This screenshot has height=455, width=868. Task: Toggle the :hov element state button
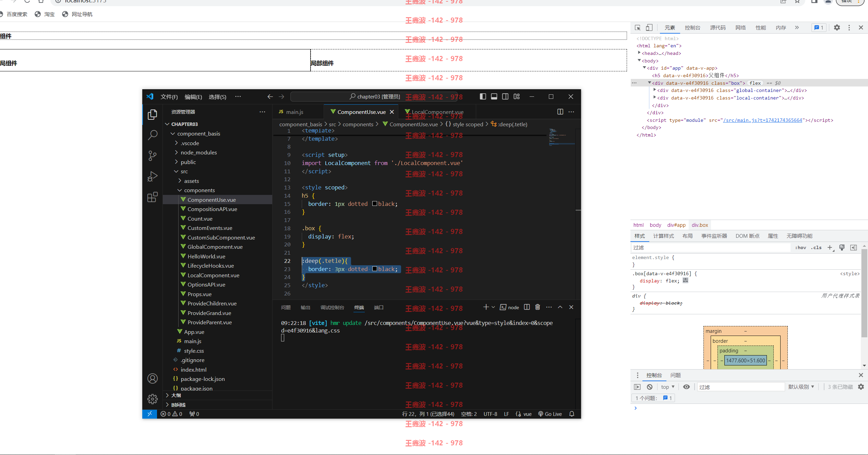(x=801, y=247)
